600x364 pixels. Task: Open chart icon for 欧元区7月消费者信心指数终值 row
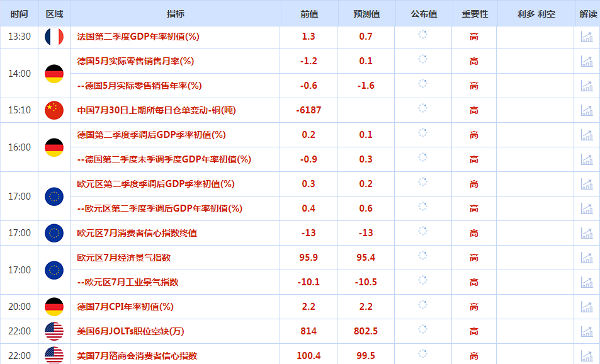(x=587, y=233)
